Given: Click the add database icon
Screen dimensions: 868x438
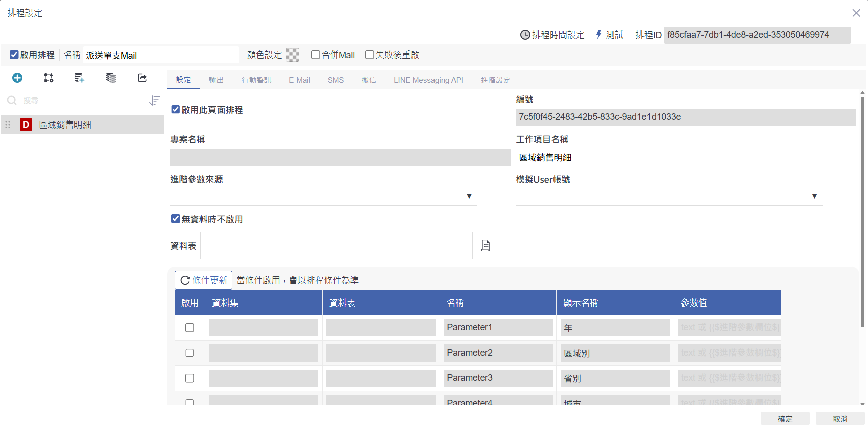Looking at the screenshot, I should [x=79, y=78].
